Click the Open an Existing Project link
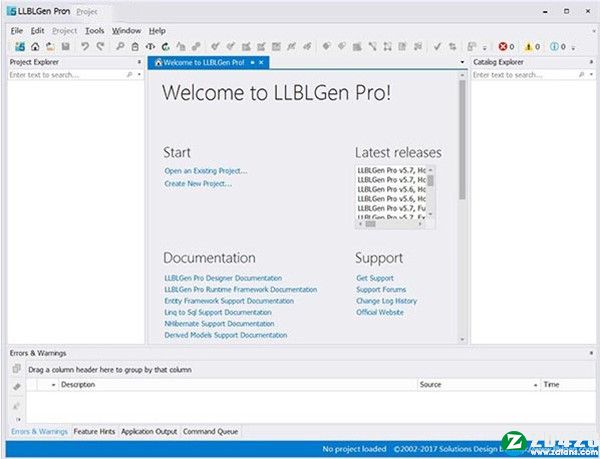The height and width of the screenshot is (459, 600). (206, 171)
